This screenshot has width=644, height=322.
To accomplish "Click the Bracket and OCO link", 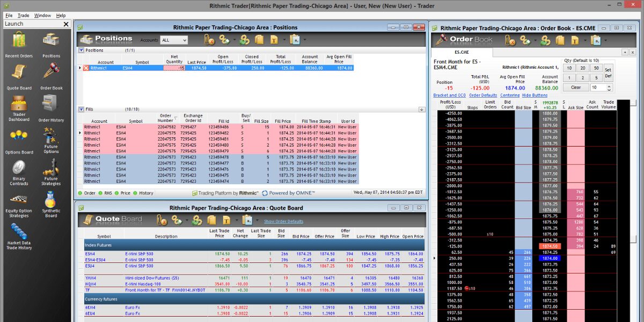I will (x=450, y=95).
